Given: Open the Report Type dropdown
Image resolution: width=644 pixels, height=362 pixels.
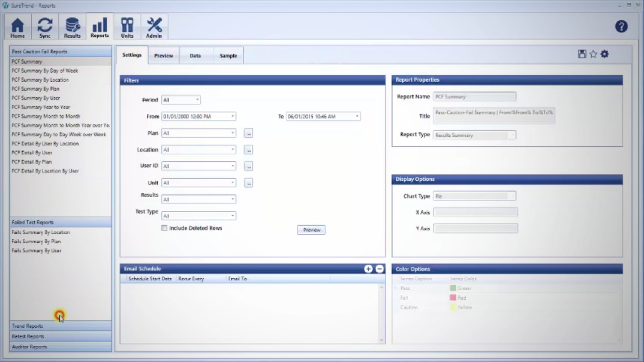Looking at the screenshot, I should tap(474, 135).
